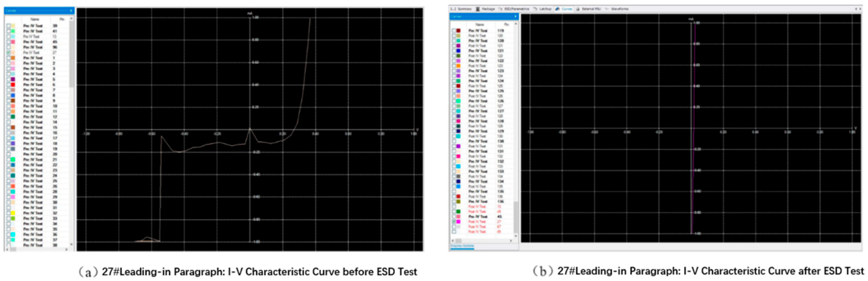The width and height of the screenshot is (868, 281).
Task: Click the ESD/Parametrics tab icon
Action: point(500,9)
